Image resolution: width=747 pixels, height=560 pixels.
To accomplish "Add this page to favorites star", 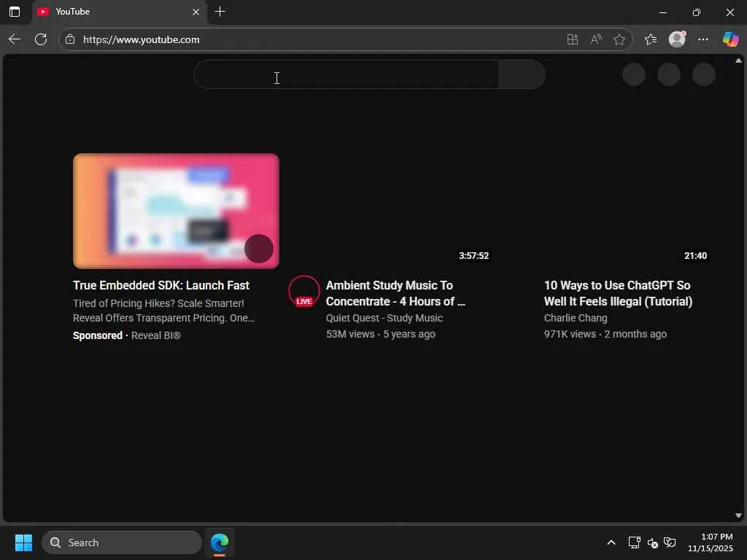I will [x=619, y=39].
